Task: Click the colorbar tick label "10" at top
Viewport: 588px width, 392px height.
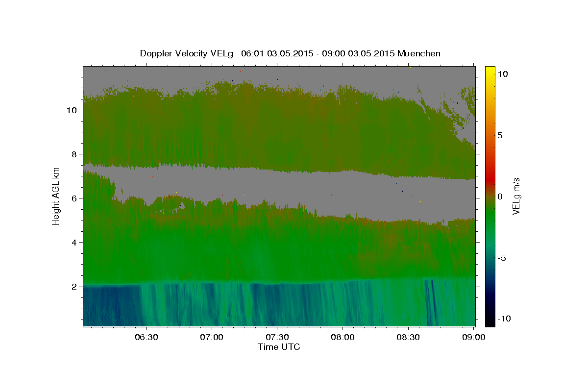Action: (x=502, y=74)
